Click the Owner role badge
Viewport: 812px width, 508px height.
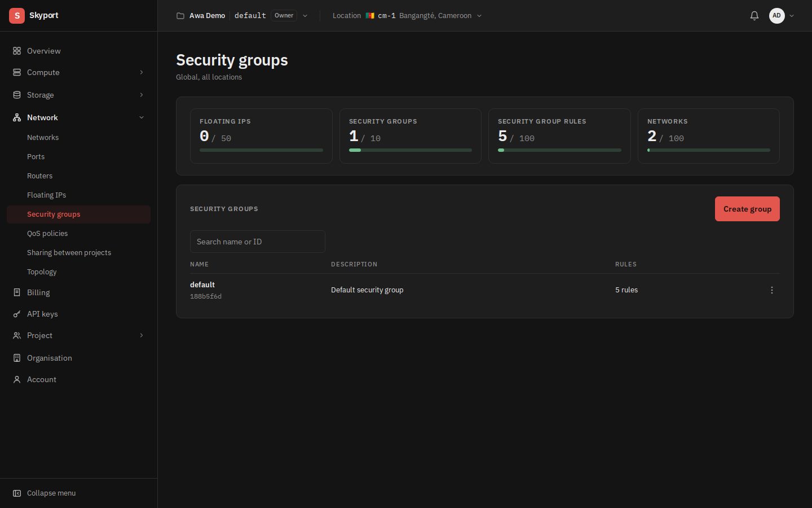[x=284, y=16]
